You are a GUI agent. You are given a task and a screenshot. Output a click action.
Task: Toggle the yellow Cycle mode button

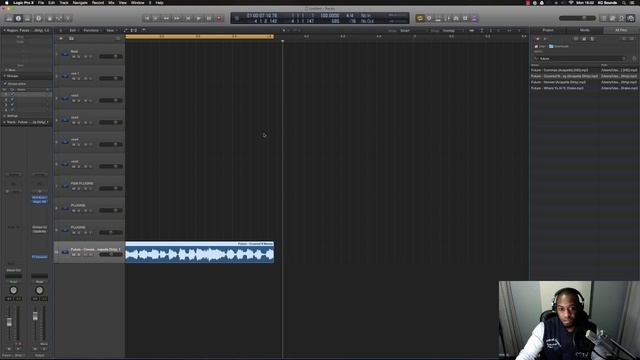420,18
